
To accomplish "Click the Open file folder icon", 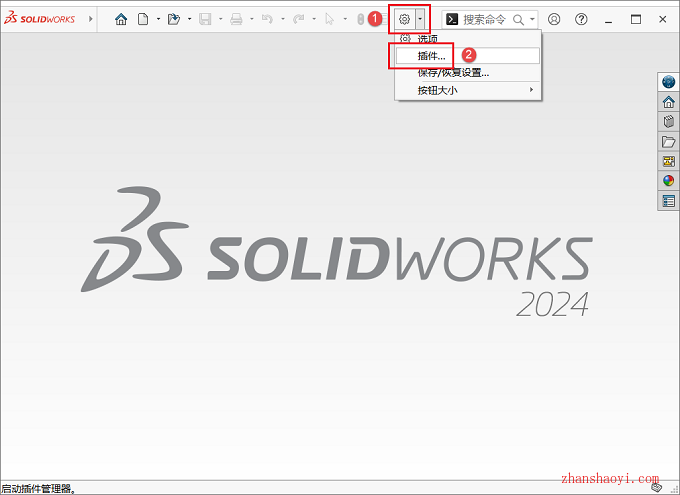I will (x=174, y=19).
